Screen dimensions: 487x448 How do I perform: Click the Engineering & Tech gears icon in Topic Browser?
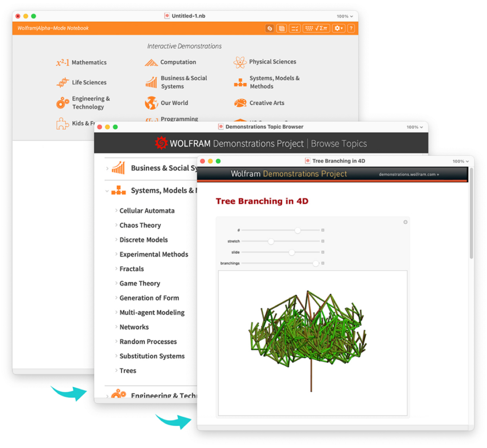[x=118, y=393]
